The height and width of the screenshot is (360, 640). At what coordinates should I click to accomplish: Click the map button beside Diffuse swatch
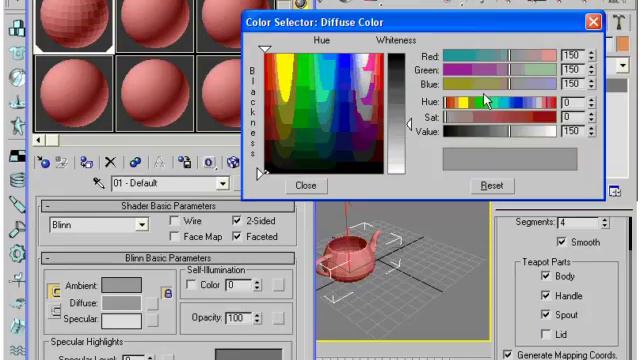(x=152, y=303)
